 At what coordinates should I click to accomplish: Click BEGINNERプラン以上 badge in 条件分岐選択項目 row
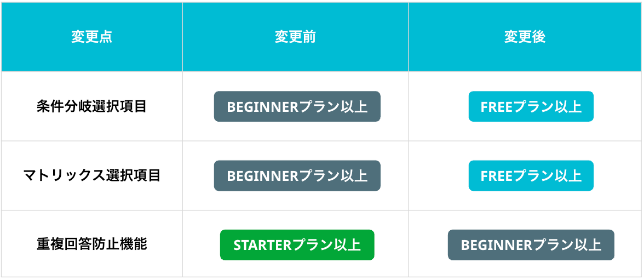point(297,106)
